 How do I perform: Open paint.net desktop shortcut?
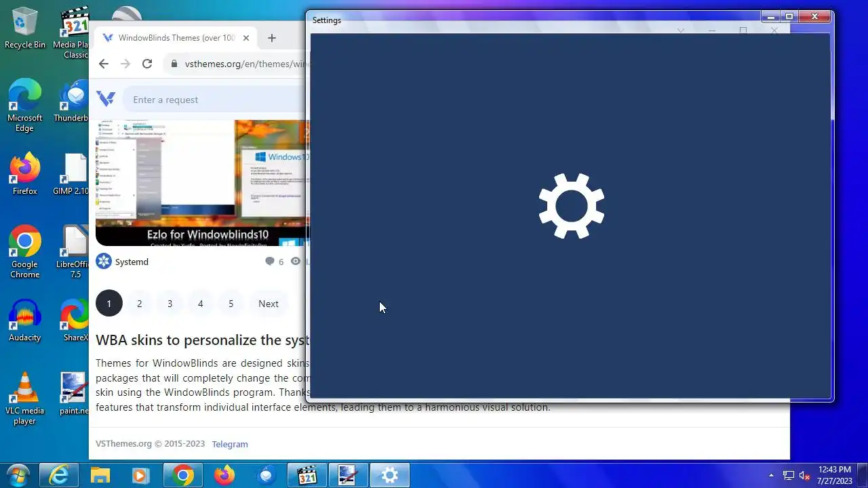click(73, 393)
